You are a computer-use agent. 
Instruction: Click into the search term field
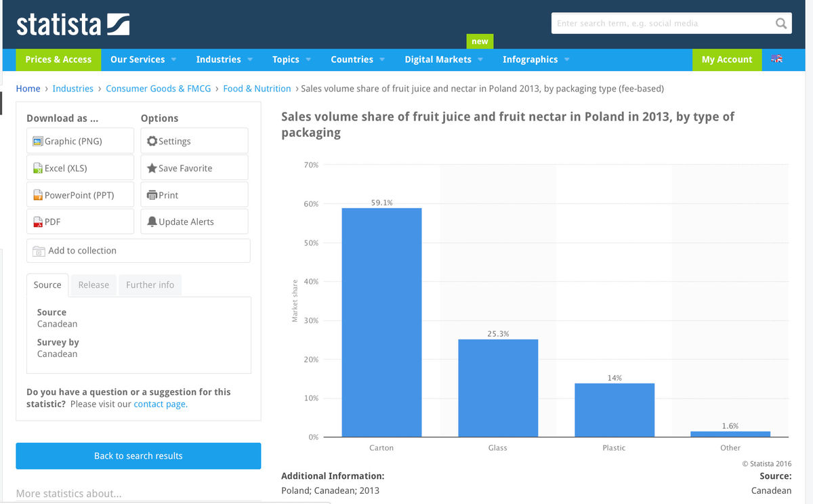(661, 23)
